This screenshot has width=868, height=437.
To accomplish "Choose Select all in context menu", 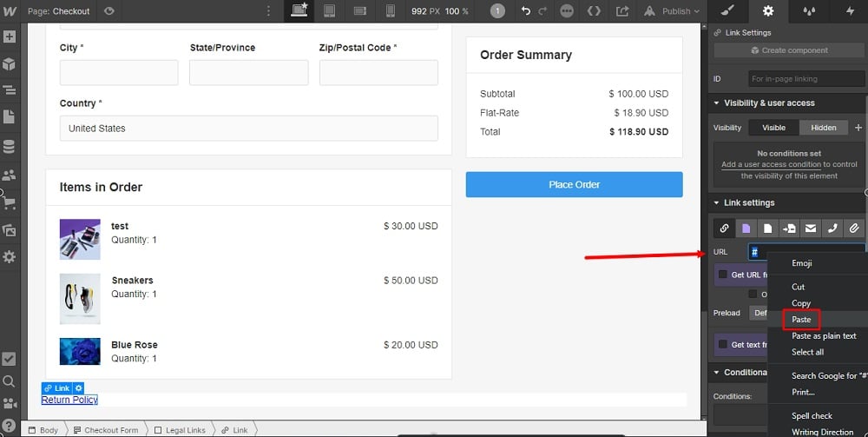I will tap(807, 352).
